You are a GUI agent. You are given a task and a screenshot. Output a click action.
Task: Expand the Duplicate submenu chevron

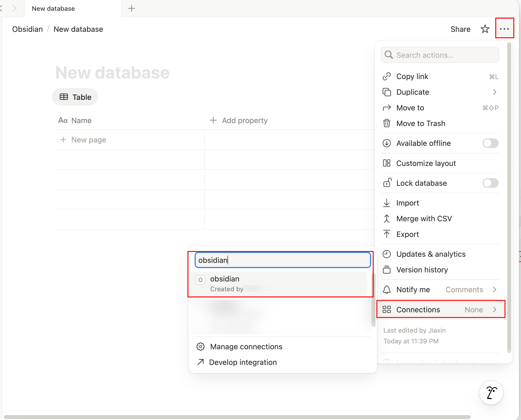click(495, 92)
